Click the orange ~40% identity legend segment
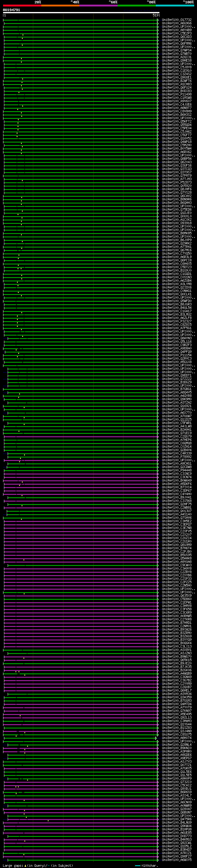The height and width of the screenshot is (868, 197). pos(60,6)
